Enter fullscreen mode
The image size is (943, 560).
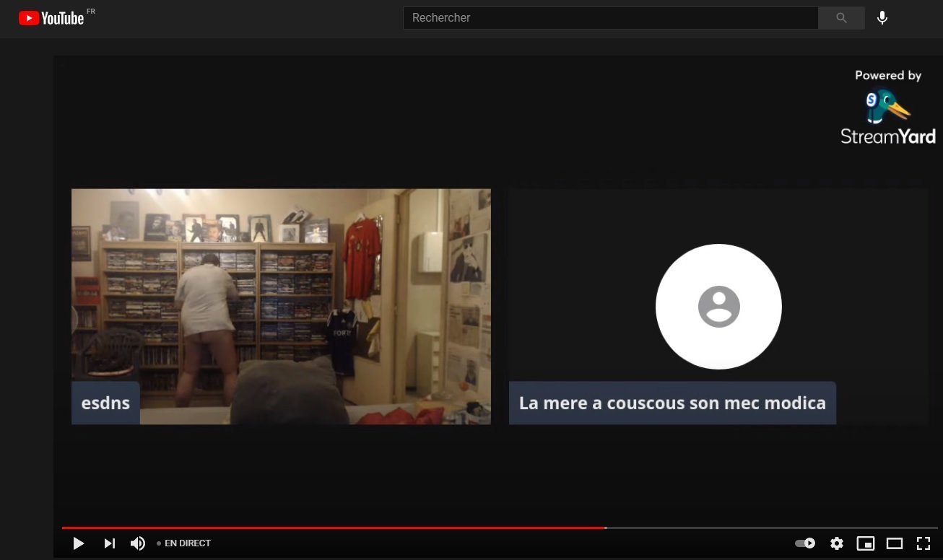pyautogui.click(x=923, y=543)
